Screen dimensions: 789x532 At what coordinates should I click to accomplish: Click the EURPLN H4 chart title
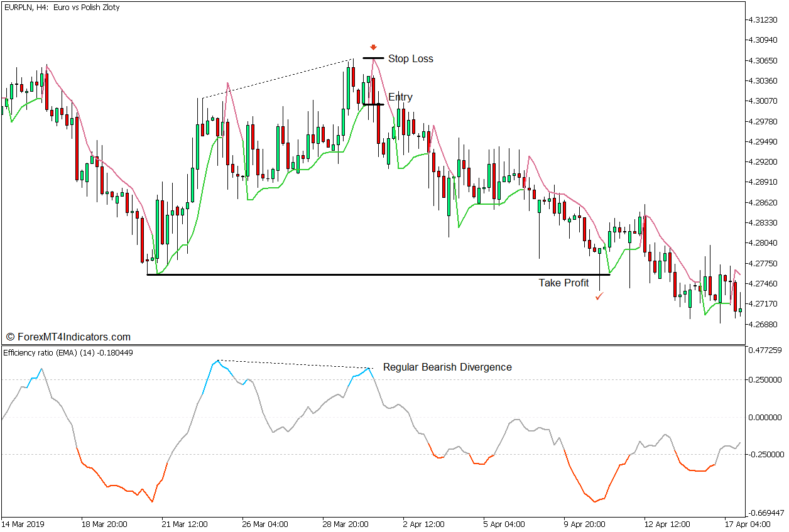[x=63, y=8]
